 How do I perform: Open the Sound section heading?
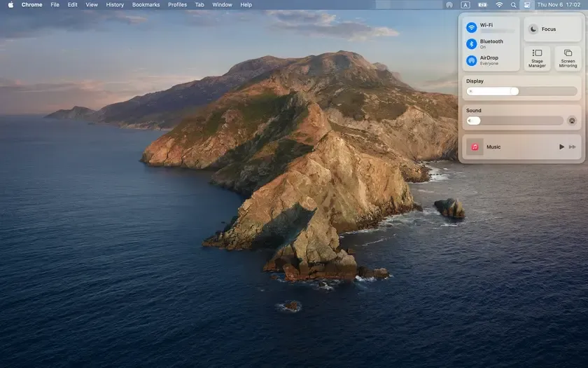474,111
